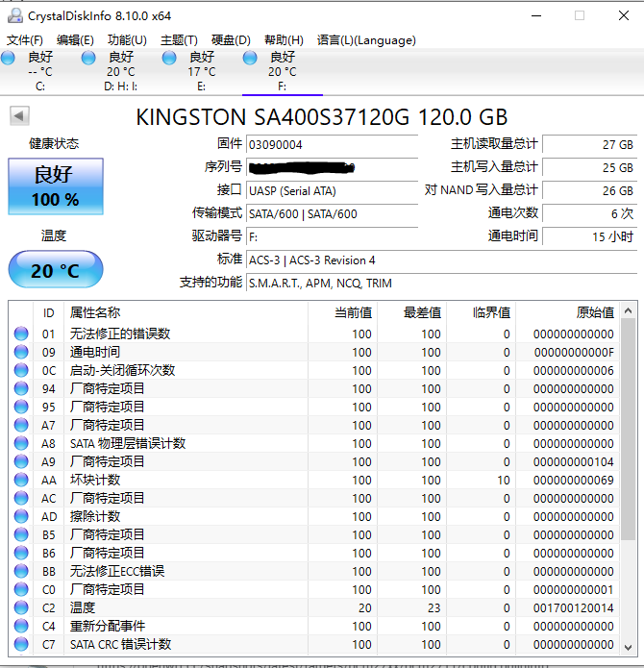Screen dimensions: 644x668
Task: Click the NAND writes total 26 GB
Action: pos(589,190)
